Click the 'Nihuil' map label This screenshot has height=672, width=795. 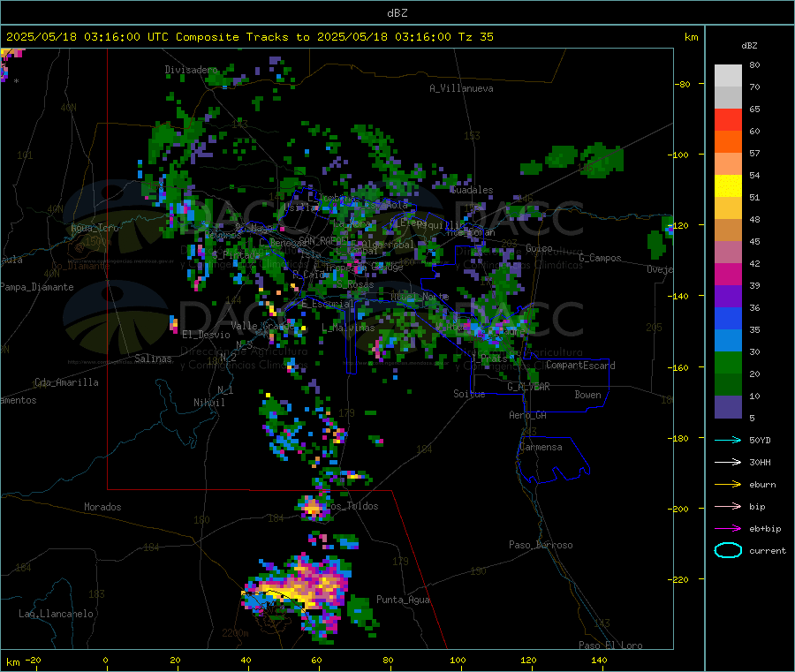[x=209, y=403]
